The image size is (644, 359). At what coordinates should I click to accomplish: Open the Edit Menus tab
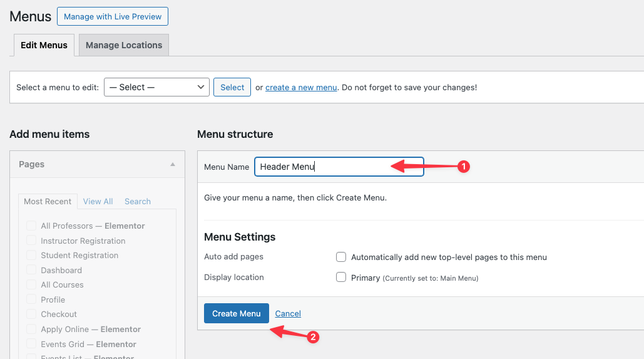coord(44,45)
